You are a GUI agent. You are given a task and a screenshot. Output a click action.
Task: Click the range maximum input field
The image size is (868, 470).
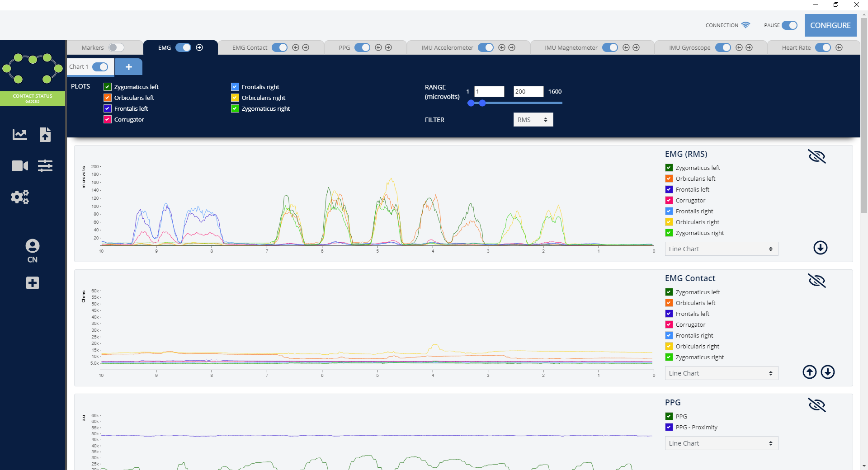(x=528, y=91)
